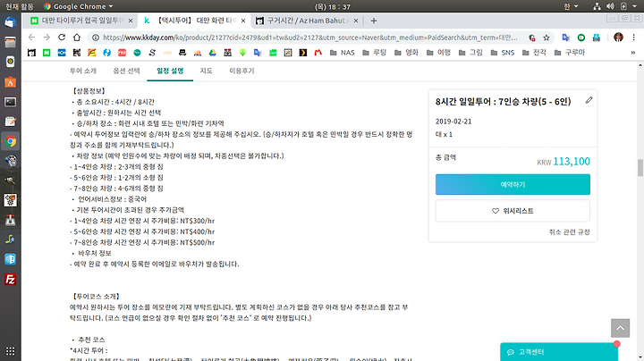Open network status icon in top bar
The height and width of the screenshot is (361, 644).
(597, 6)
